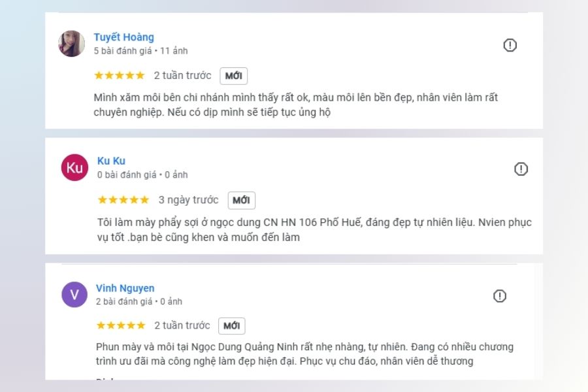This screenshot has height=392, width=588.
Task: Click the report icon on Vinh Nguyen's review
Action: click(500, 295)
